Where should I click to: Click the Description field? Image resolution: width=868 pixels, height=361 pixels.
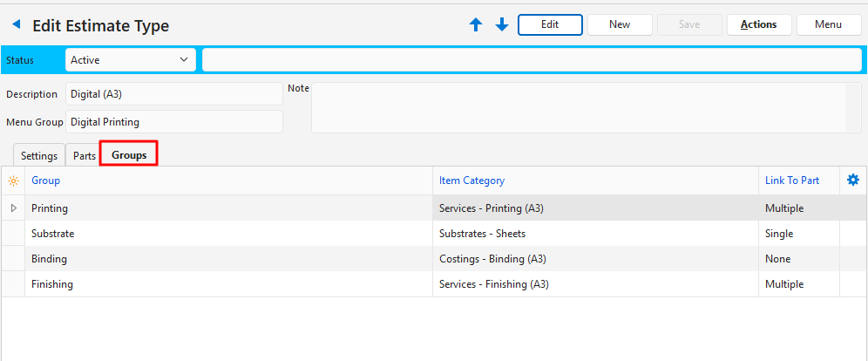click(174, 94)
